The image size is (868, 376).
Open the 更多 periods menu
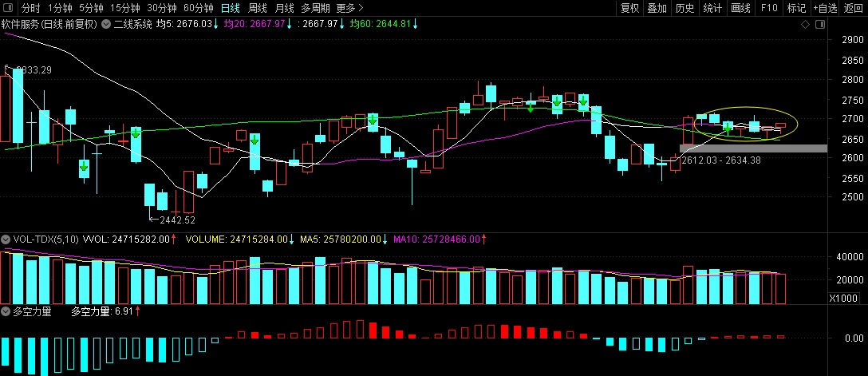point(349,8)
